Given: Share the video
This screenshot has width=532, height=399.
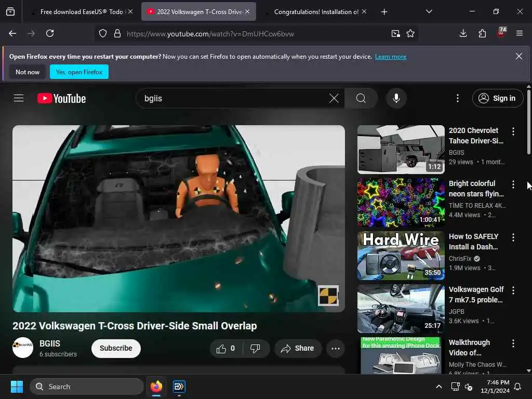Looking at the screenshot, I should click(298, 349).
